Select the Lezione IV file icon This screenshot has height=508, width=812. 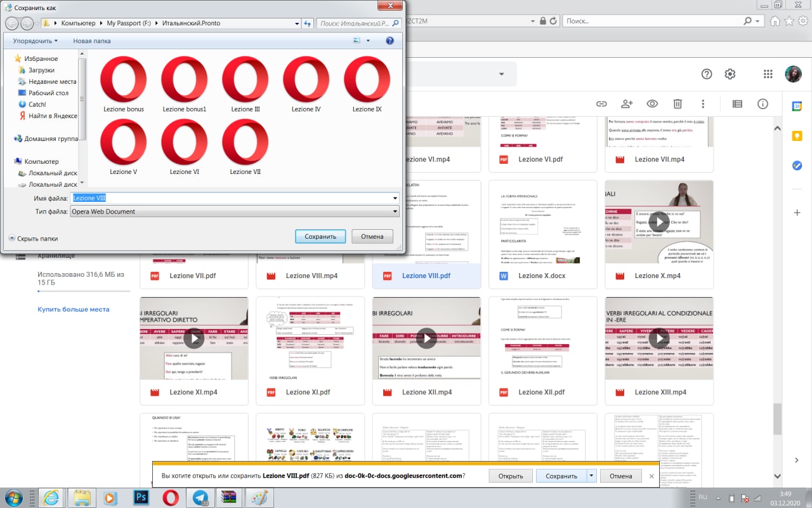[306, 84]
